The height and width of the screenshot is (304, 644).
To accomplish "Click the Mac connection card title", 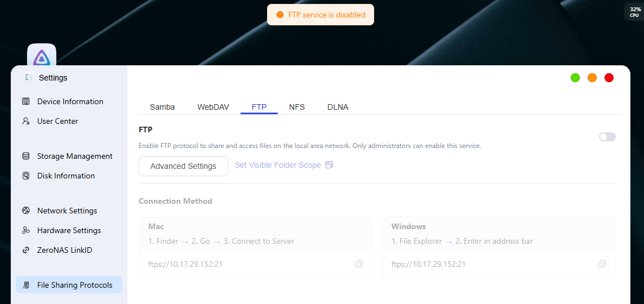I will click(x=157, y=226).
